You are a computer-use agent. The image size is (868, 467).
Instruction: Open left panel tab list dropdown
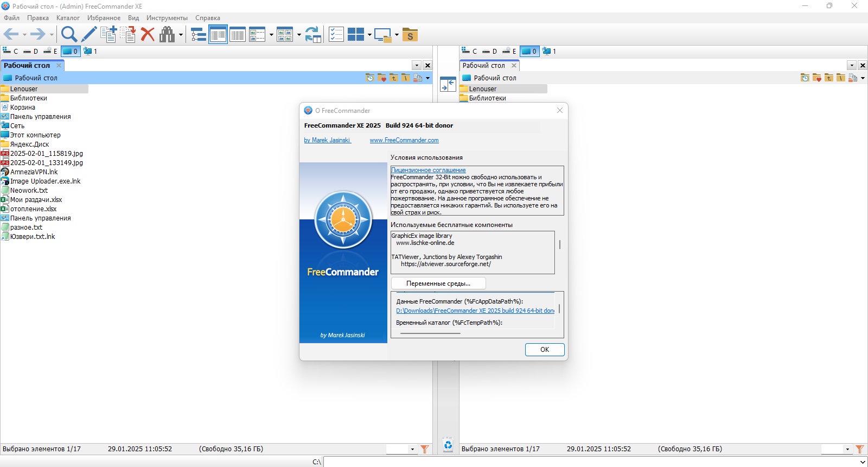tap(417, 65)
